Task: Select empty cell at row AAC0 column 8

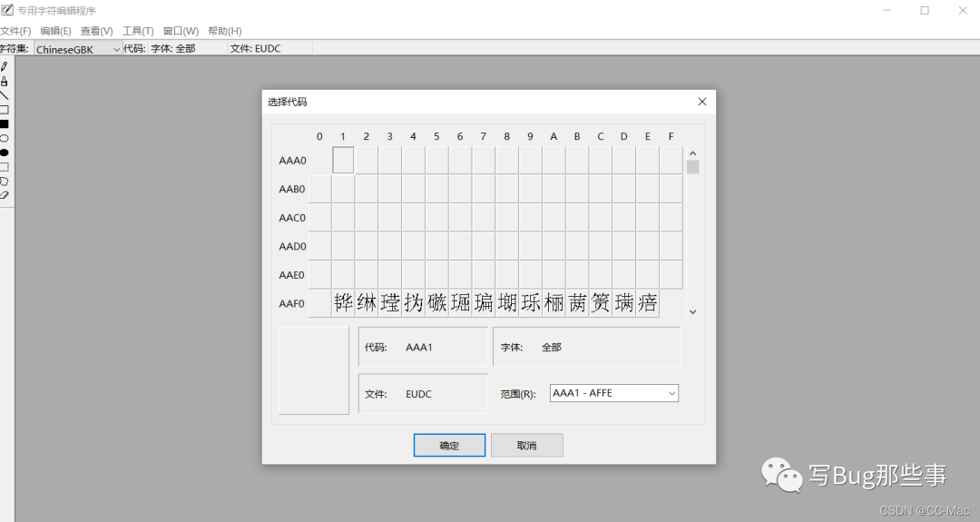Action: 507,218
